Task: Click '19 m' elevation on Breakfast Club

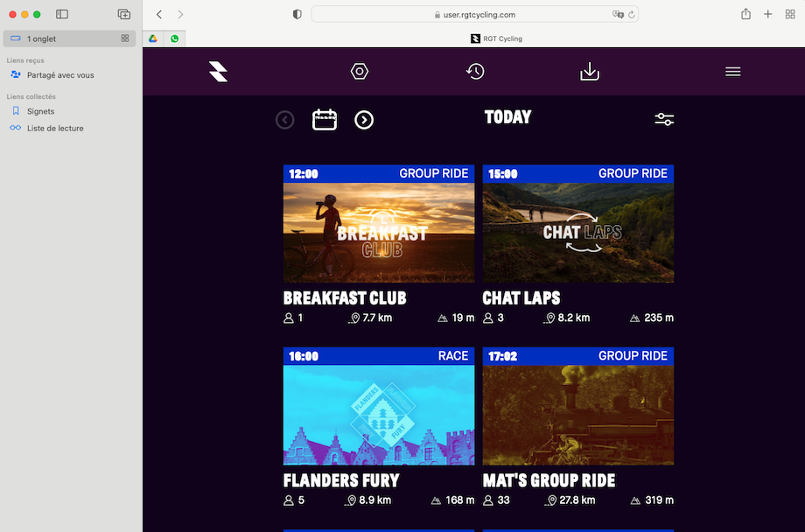Action: [x=463, y=318]
